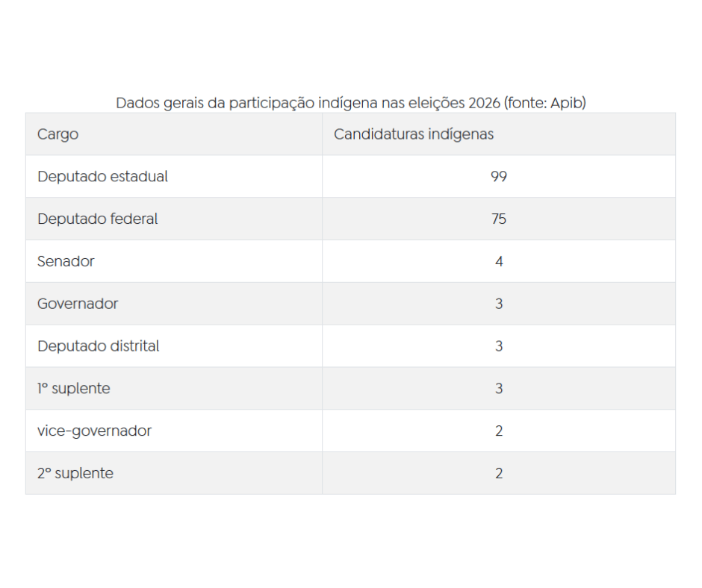Select the 1º suplente row label
Screen dimensions: 702x588
click(x=73, y=389)
